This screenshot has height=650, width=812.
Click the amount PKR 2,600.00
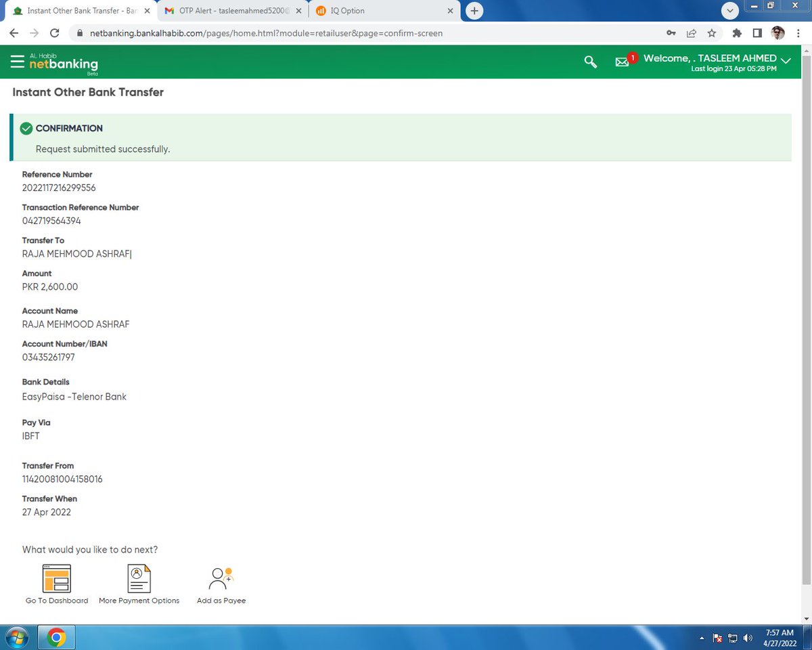point(50,287)
